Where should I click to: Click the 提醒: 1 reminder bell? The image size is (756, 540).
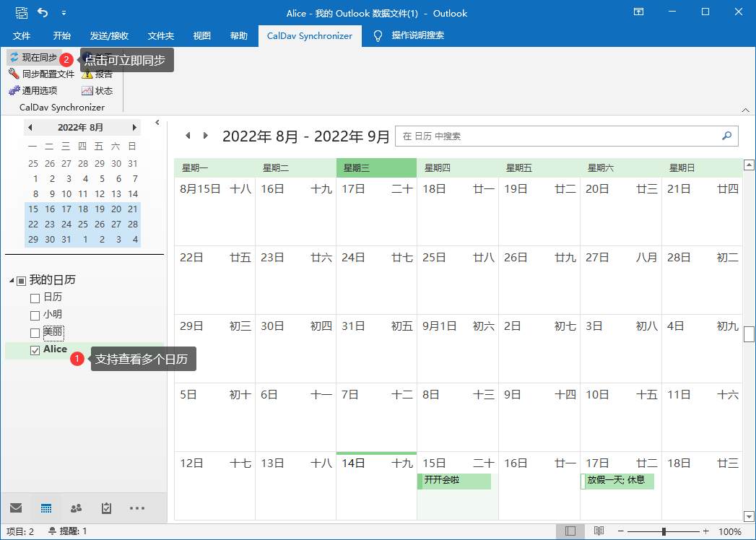pos(68,531)
